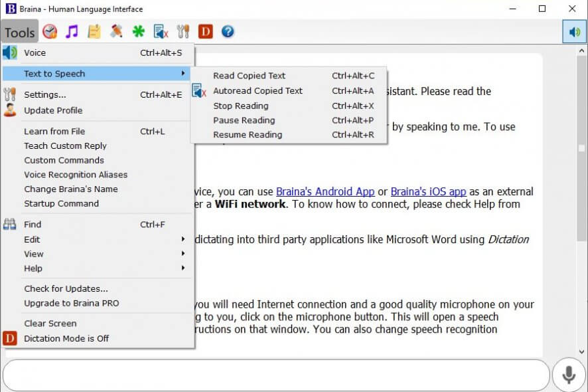
Task: Click the yellow notes icon in toolbar
Action: tap(94, 31)
